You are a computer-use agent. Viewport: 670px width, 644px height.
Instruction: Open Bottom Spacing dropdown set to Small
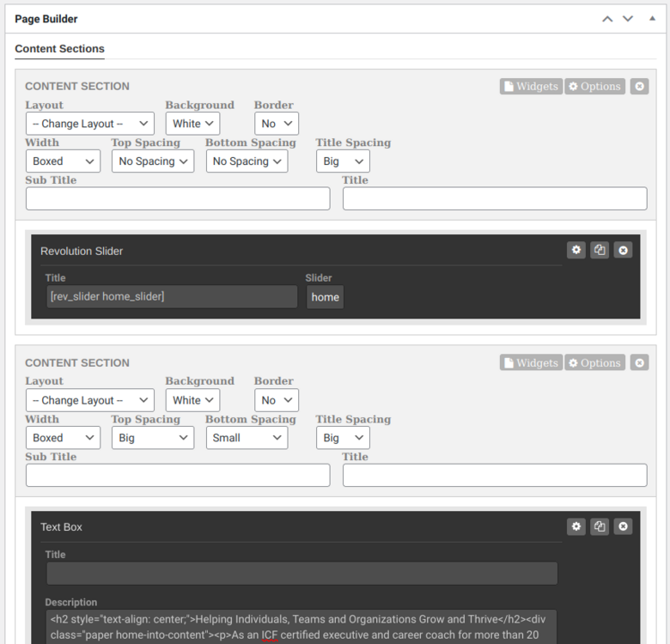(247, 438)
